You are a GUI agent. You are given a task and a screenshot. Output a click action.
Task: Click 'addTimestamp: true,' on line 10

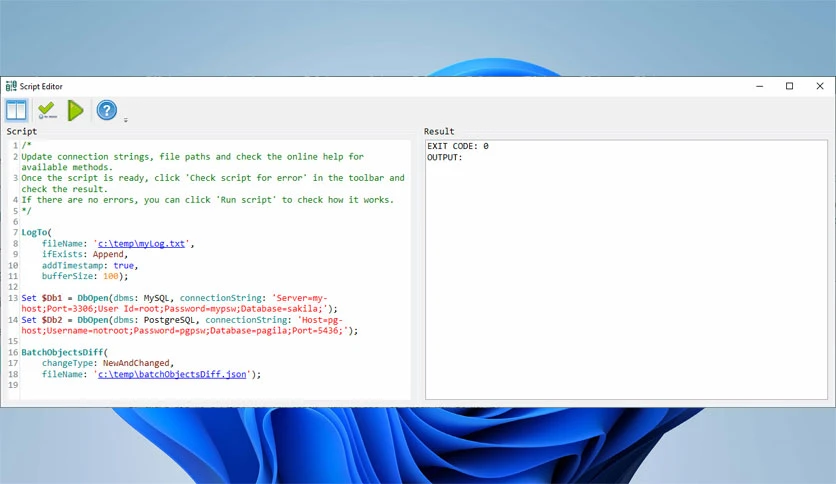(x=90, y=265)
